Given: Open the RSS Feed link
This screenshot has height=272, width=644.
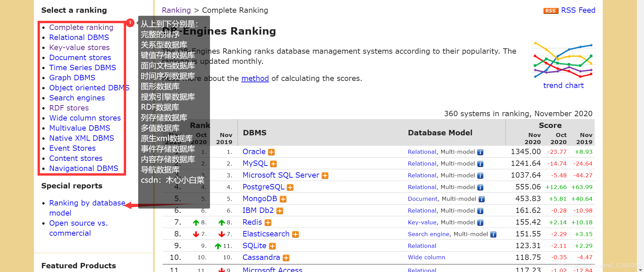Looking at the screenshot, I should [x=578, y=10].
